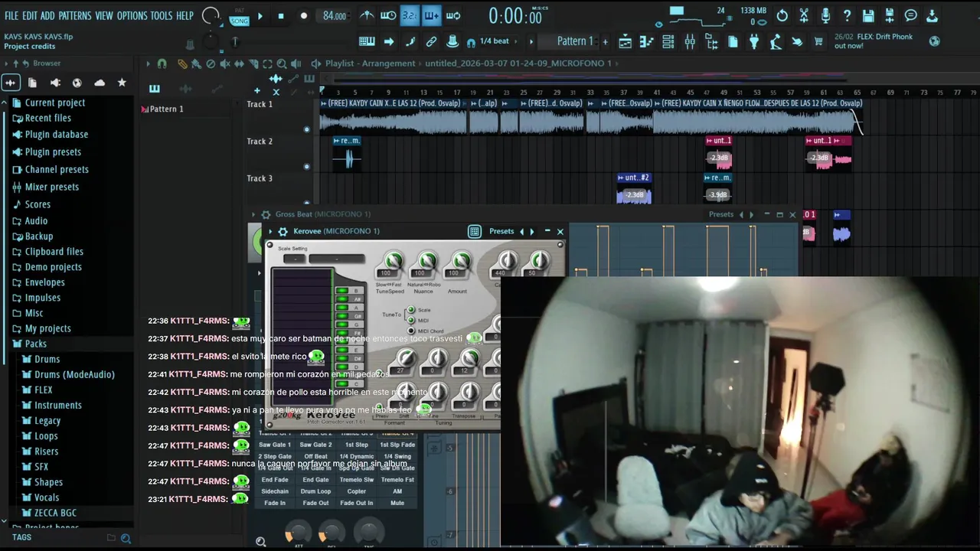Screen dimensions: 980x551
Task: Toggle the metronome icon
Action: click(367, 15)
